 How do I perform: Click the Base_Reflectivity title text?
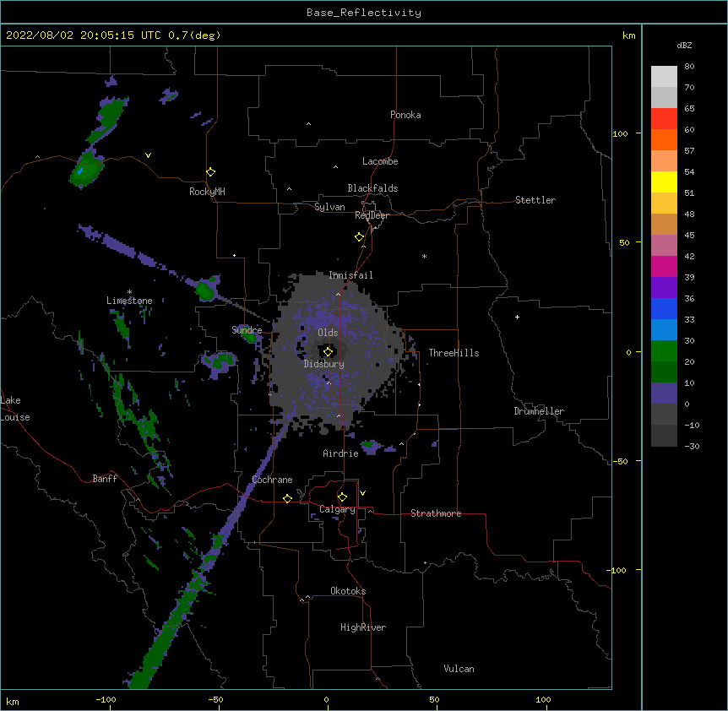coord(364,13)
